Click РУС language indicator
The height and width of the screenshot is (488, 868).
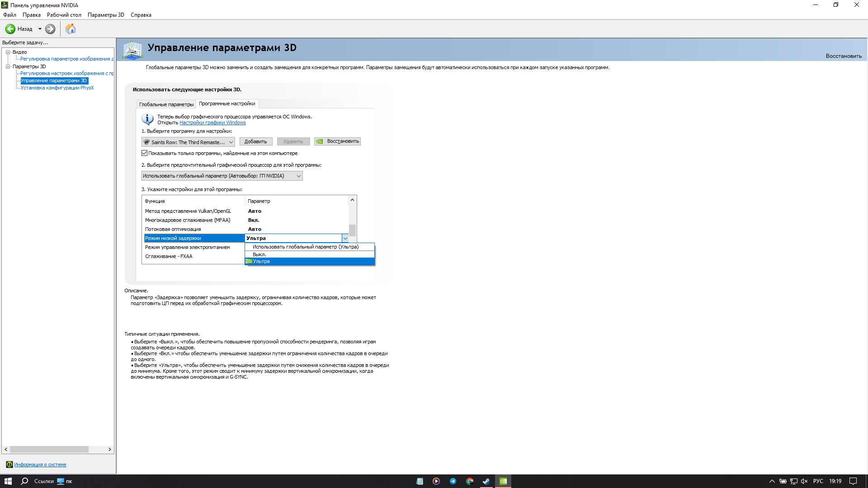tap(818, 481)
